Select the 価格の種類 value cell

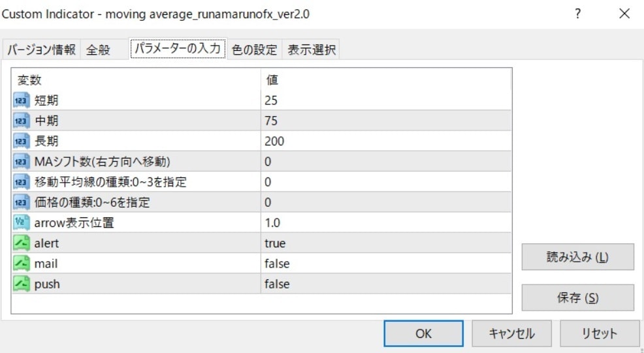386,202
